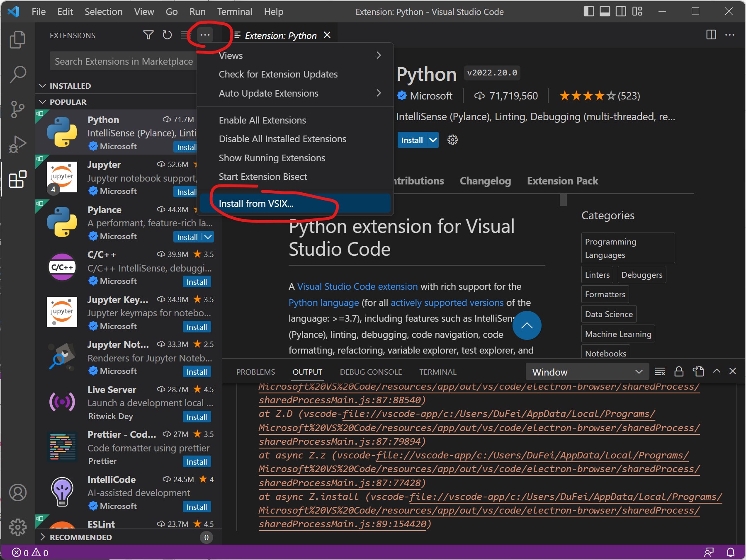Switch to the Changelog tab
The image size is (746, 560).
click(485, 181)
